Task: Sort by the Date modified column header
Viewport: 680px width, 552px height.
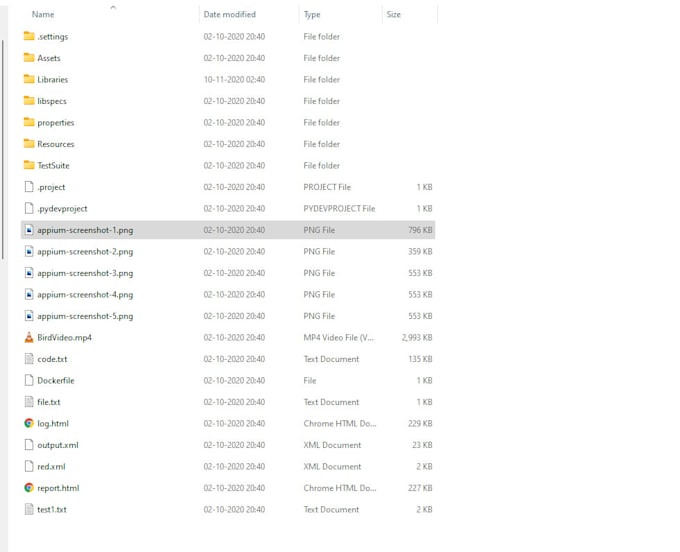Action: tap(229, 14)
